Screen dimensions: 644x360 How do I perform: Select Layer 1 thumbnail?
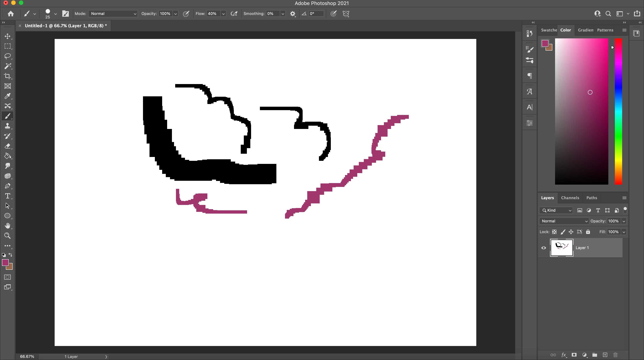(562, 248)
